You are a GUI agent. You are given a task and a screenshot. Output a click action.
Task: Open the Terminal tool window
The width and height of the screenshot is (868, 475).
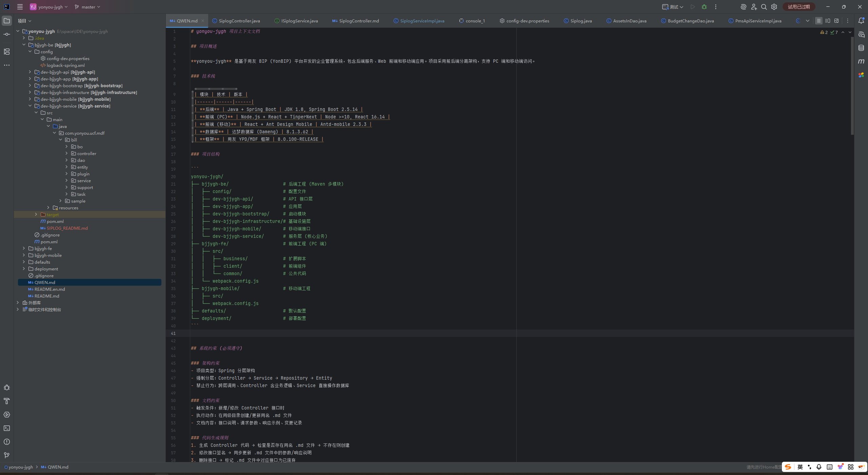tap(7, 428)
